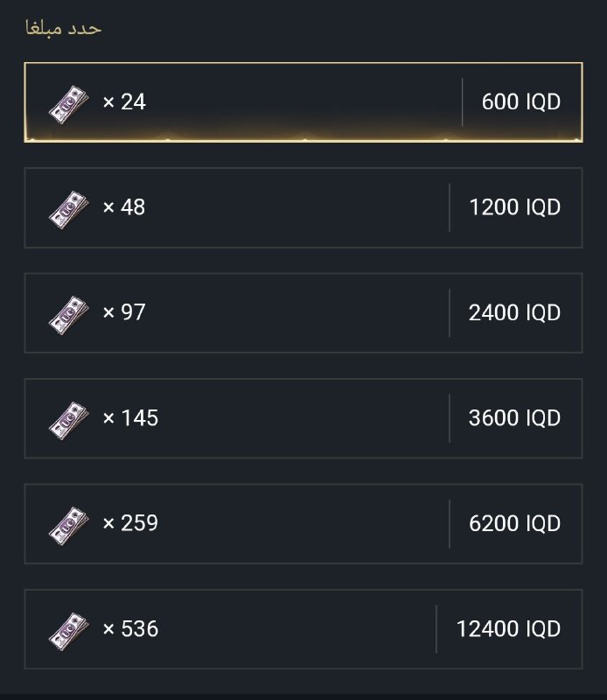Click the حدد مبلغا heading text
The height and width of the screenshot is (700, 607).
[x=63, y=28]
